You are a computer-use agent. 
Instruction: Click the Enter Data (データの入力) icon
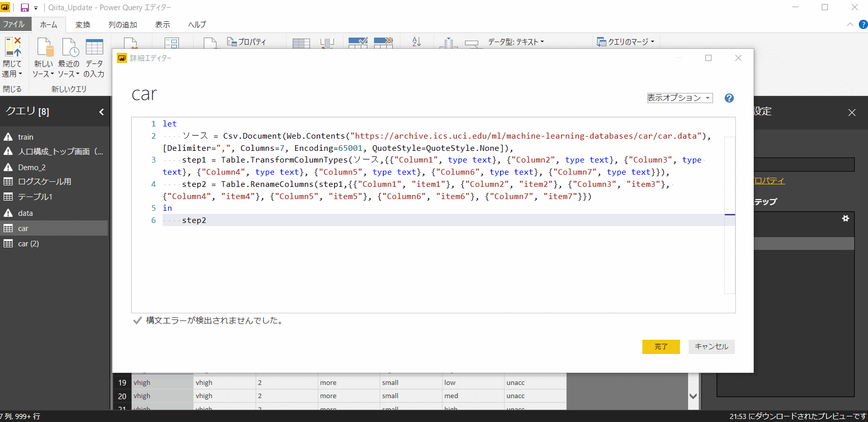pos(95,47)
